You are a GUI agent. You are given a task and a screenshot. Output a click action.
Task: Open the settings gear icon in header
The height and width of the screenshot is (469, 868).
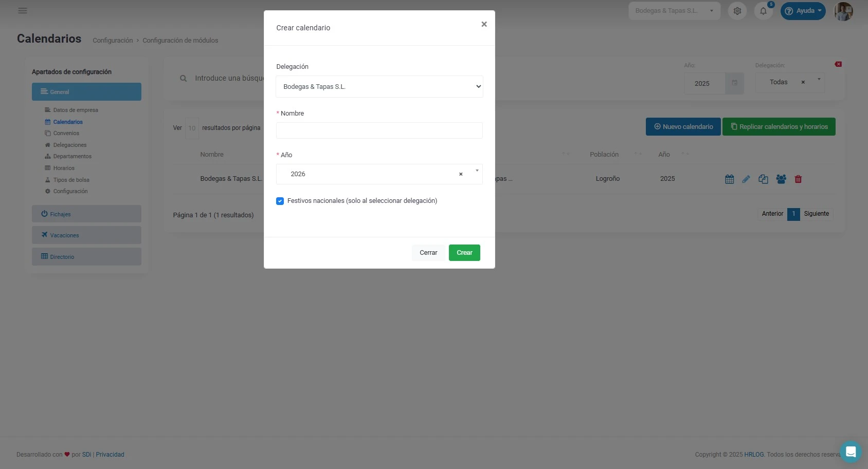click(x=737, y=11)
